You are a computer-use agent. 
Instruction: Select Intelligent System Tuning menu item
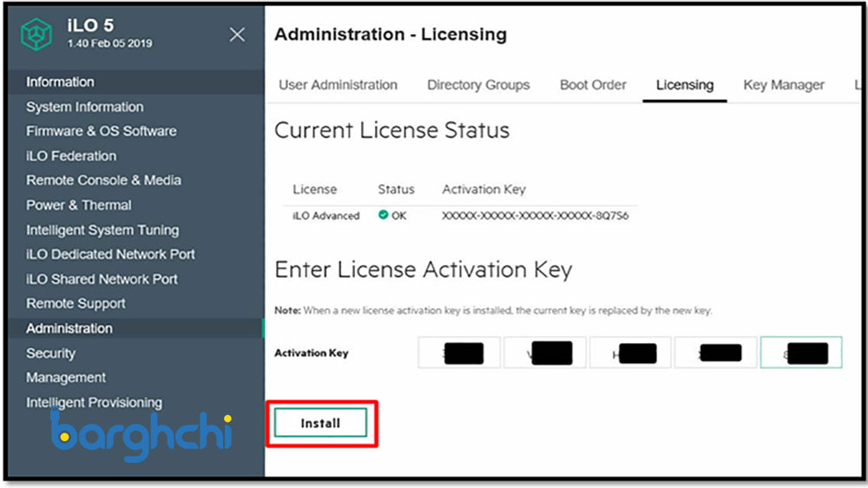pos(102,230)
